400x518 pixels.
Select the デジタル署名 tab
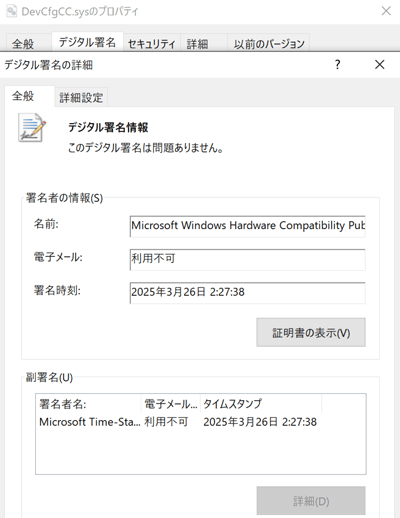(x=87, y=42)
